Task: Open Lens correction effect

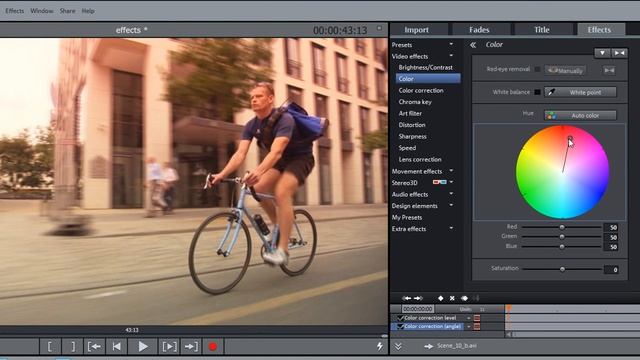Action: tap(420, 160)
